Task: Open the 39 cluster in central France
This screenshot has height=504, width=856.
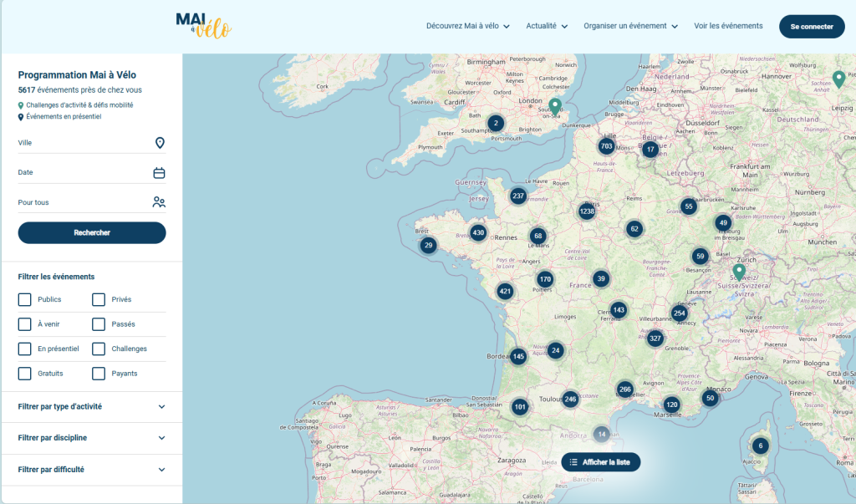Action: click(x=601, y=278)
